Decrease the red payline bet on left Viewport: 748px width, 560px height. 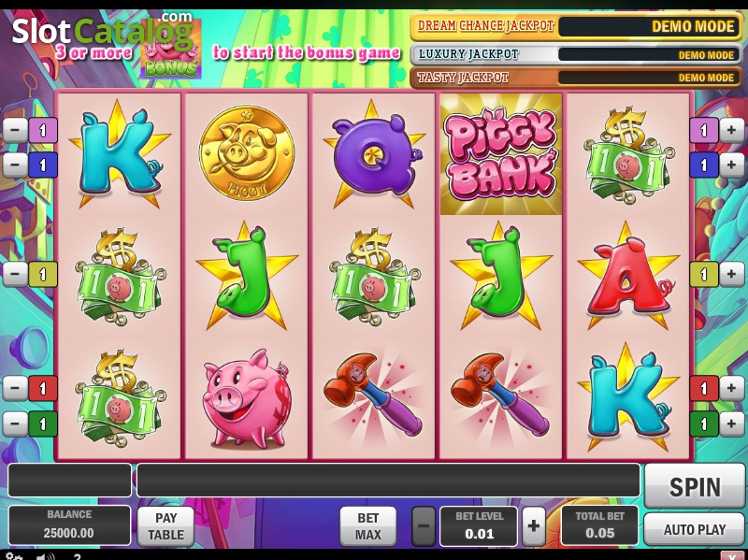(15, 388)
